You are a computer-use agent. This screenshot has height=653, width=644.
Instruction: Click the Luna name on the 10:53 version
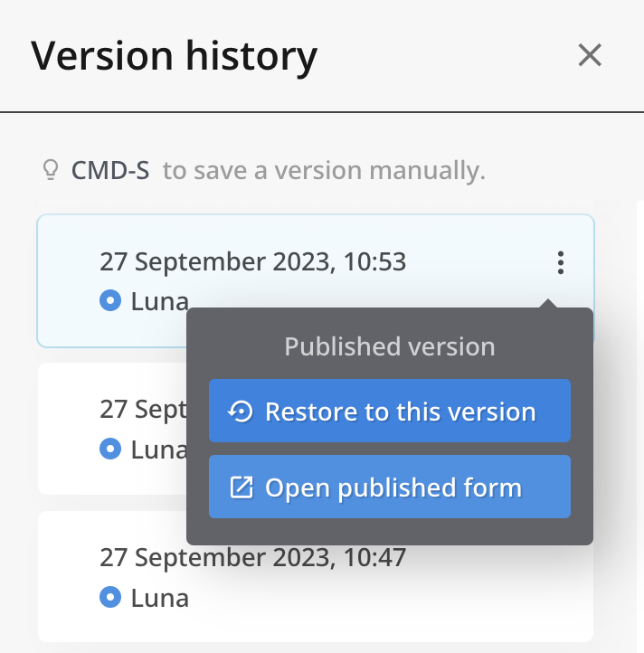pos(159,300)
